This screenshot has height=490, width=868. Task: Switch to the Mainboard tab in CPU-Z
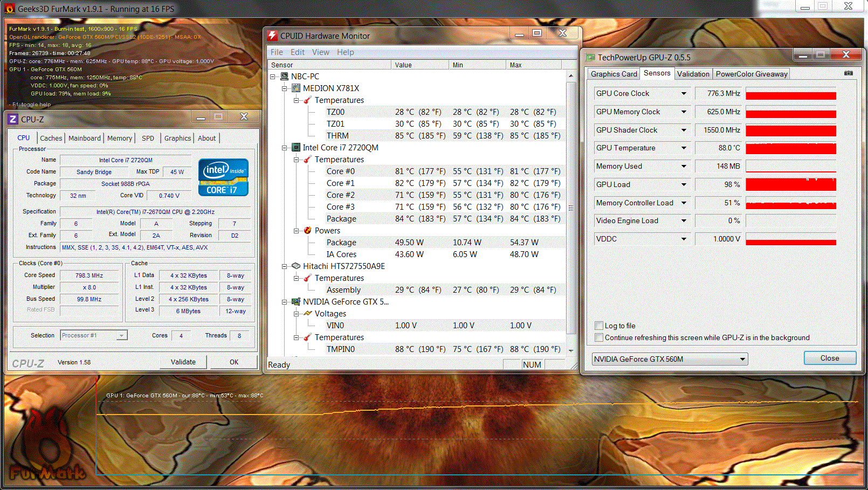click(x=85, y=139)
